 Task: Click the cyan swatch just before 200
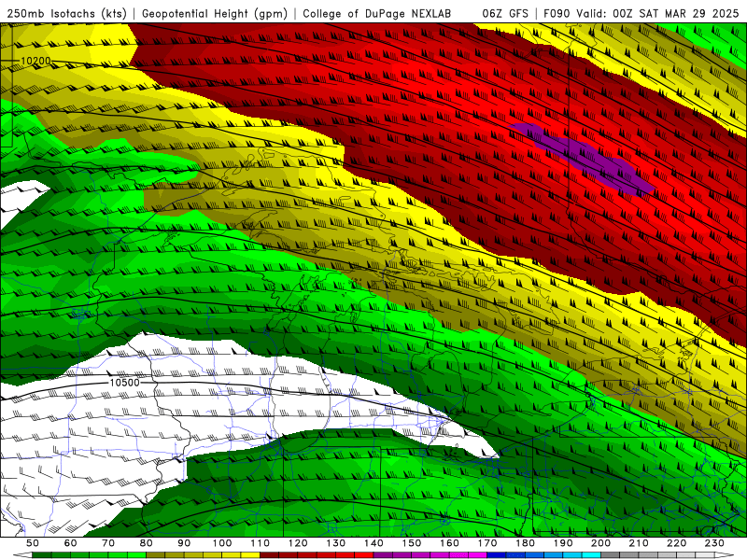591,555
